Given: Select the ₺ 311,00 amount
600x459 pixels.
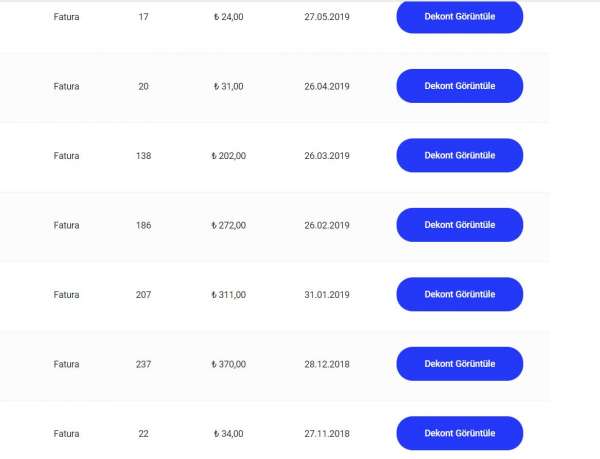Looking at the screenshot, I should [228, 295].
